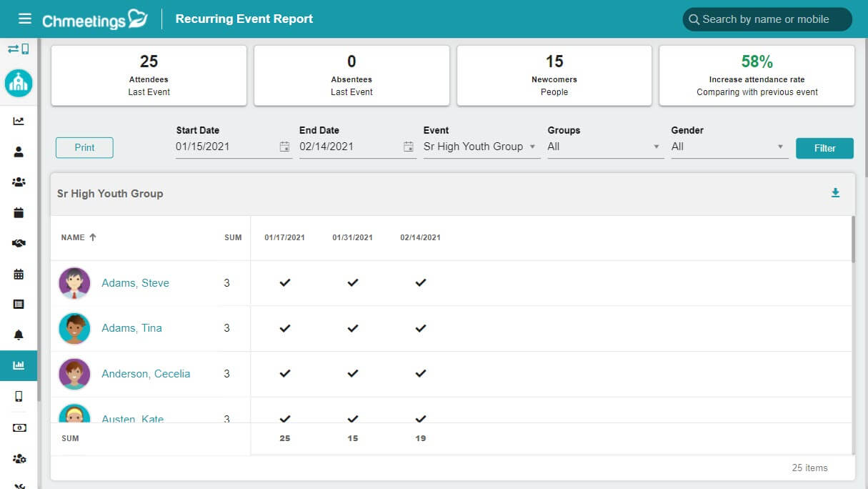This screenshot has width=868, height=489.
Task: Open the End Date calendar picker
Action: [x=408, y=147]
